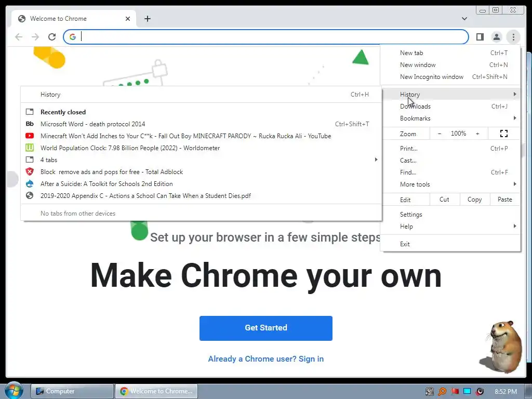This screenshot has width=532, height=399.
Task: Expand the 4 tabs recently closed group
Action: pyautogui.click(x=201, y=160)
